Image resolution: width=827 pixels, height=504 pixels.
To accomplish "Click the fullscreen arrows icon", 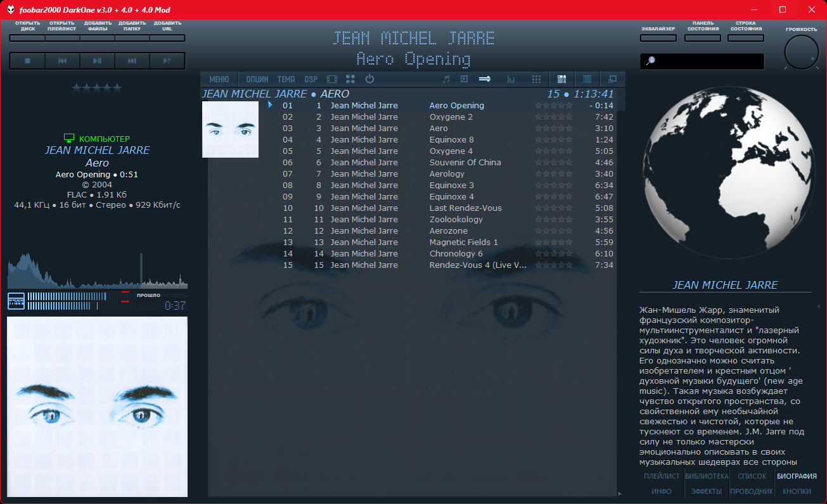I will pyautogui.click(x=350, y=79).
